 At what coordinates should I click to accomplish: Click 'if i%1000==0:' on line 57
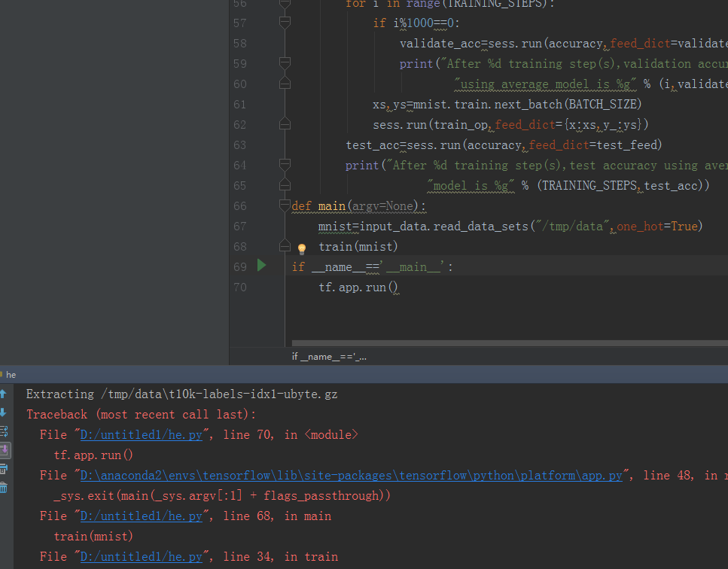[416, 23]
